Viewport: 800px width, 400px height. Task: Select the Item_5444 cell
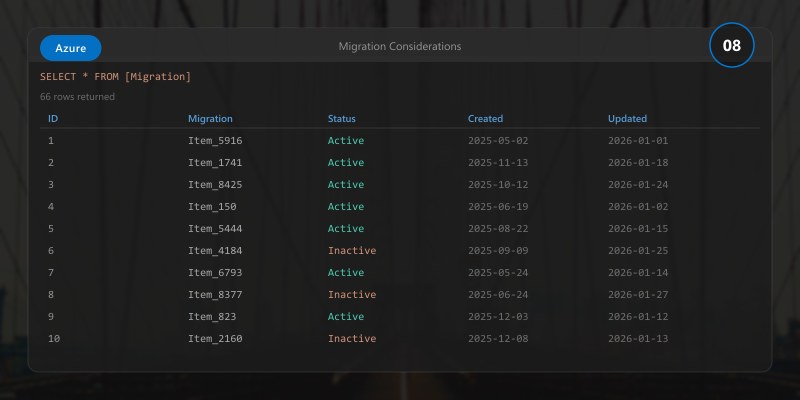tap(215, 228)
